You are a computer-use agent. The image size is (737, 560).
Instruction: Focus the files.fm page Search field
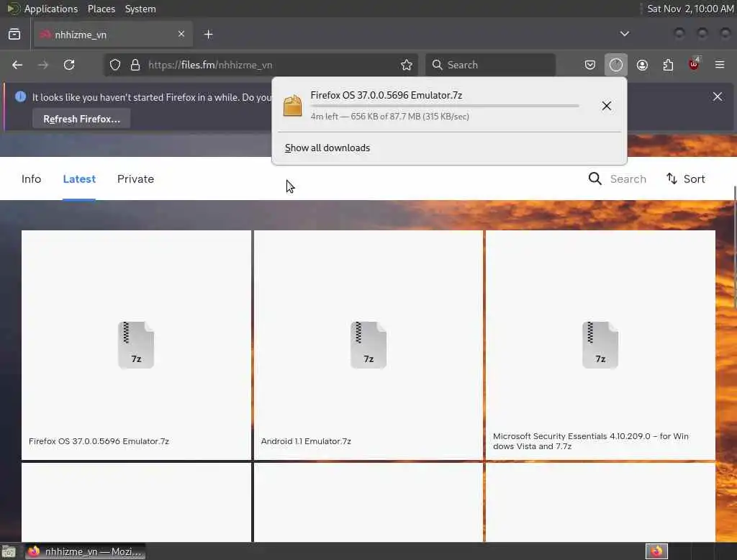click(628, 179)
